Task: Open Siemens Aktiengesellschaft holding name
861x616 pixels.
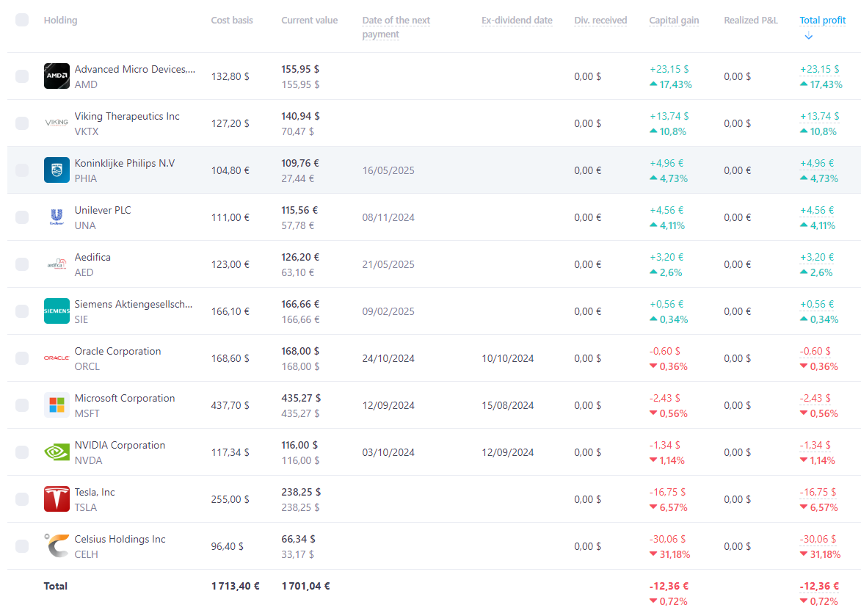Action: (x=134, y=304)
